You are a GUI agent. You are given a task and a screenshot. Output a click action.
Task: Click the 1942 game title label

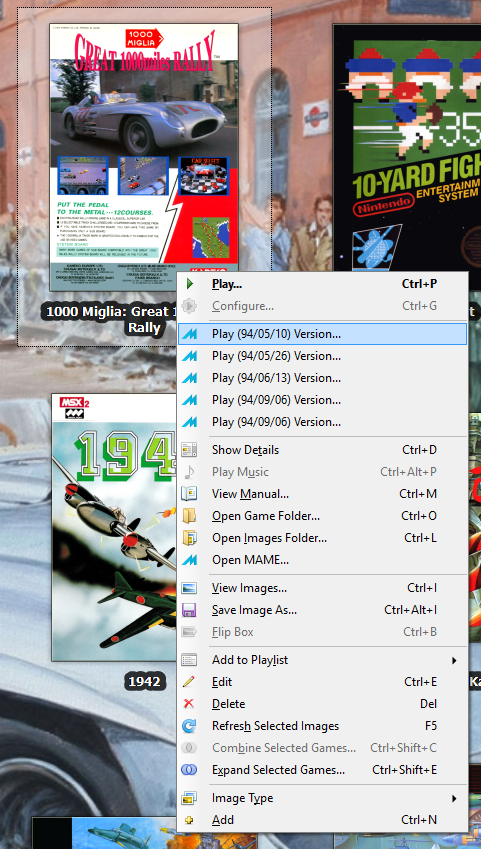[x=144, y=681]
